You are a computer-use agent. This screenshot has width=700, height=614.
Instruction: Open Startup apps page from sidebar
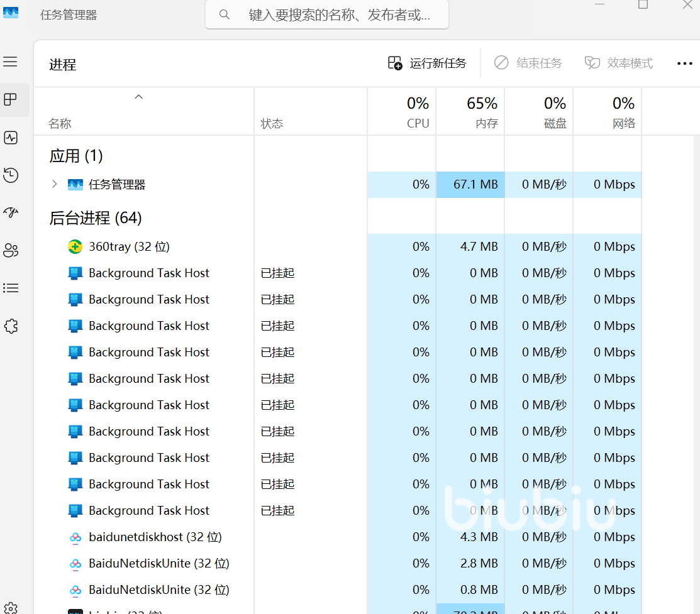tap(11, 213)
